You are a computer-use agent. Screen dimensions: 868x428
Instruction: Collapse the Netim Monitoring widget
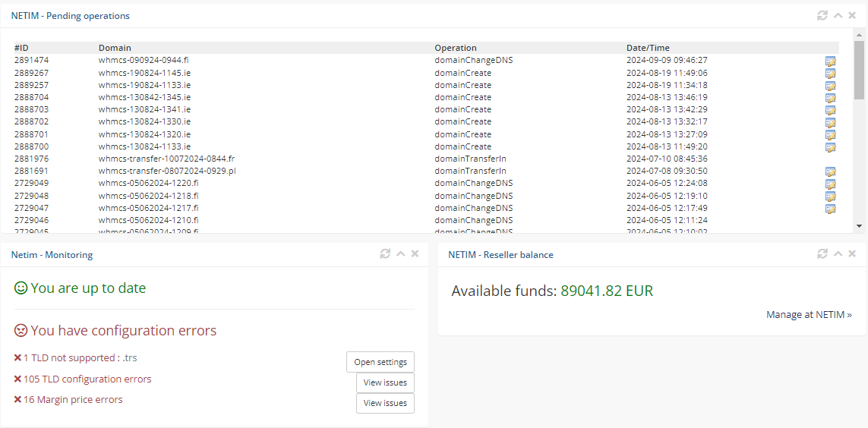point(401,253)
